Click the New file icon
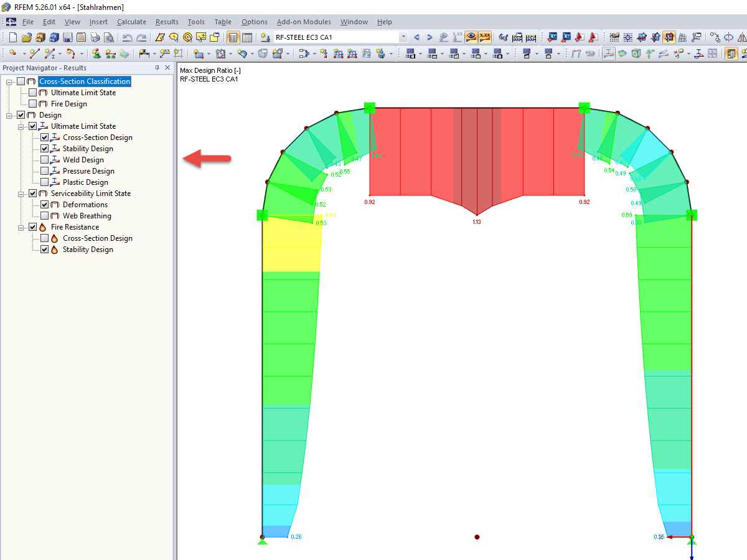The image size is (747, 560). 13,37
